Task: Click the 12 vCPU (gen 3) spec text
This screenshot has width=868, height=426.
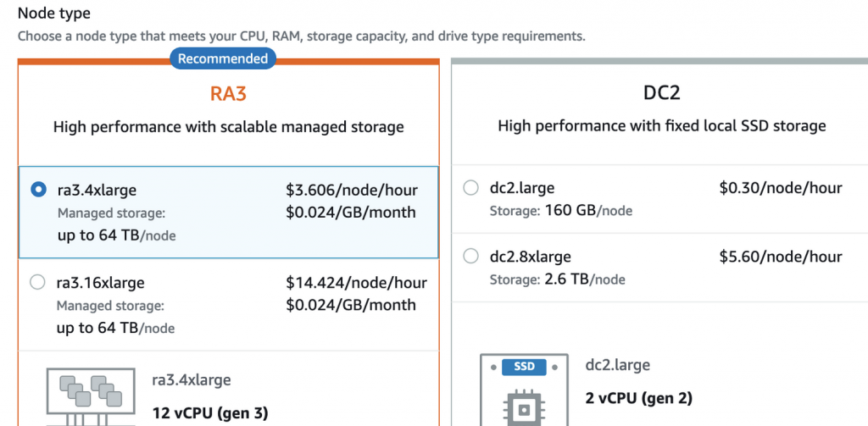Action: (x=210, y=413)
